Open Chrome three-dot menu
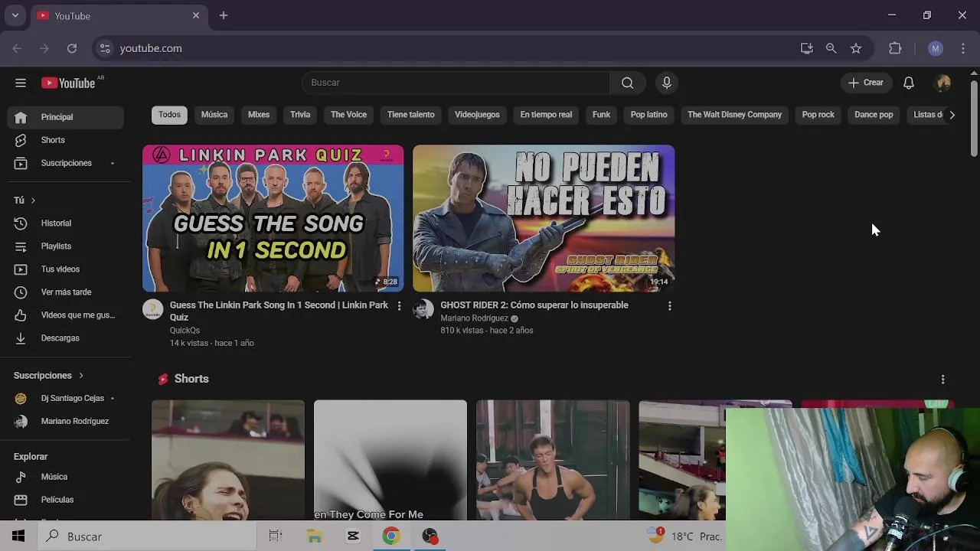 pyautogui.click(x=963, y=48)
